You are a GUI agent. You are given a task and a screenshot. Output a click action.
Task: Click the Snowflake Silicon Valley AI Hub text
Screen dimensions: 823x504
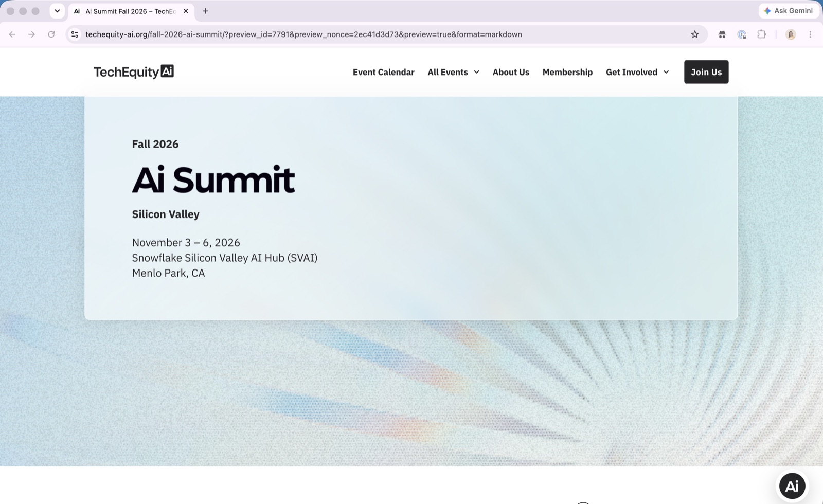(225, 258)
